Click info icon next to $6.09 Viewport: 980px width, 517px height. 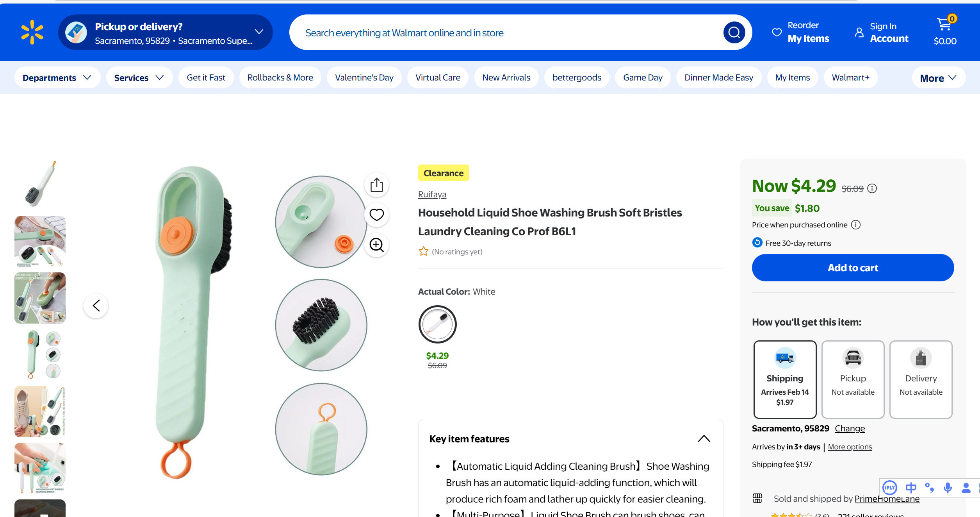[872, 189]
